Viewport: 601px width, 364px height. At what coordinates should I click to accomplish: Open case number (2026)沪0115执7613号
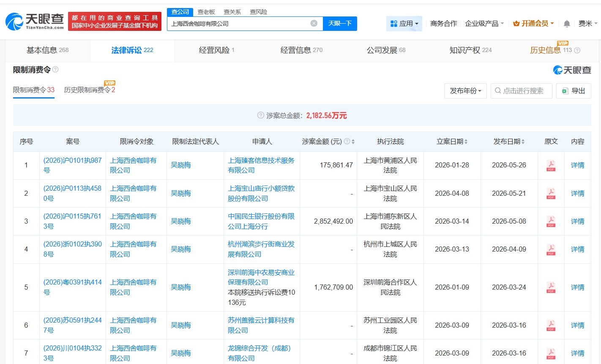(73, 221)
